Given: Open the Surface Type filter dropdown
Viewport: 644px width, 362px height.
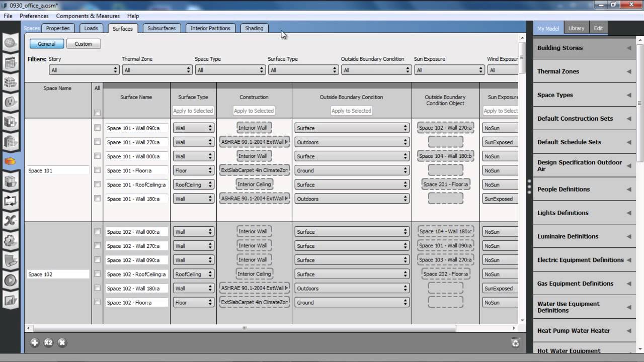Looking at the screenshot, I should (x=303, y=70).
